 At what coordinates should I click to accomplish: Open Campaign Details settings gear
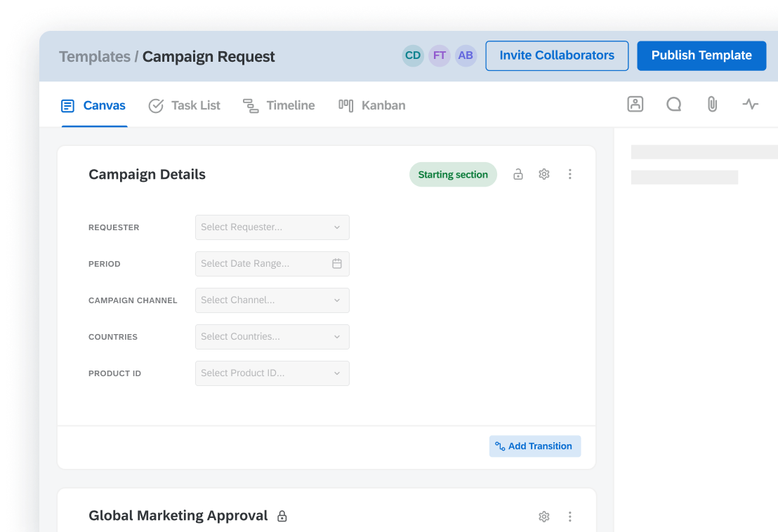point(543,174)
